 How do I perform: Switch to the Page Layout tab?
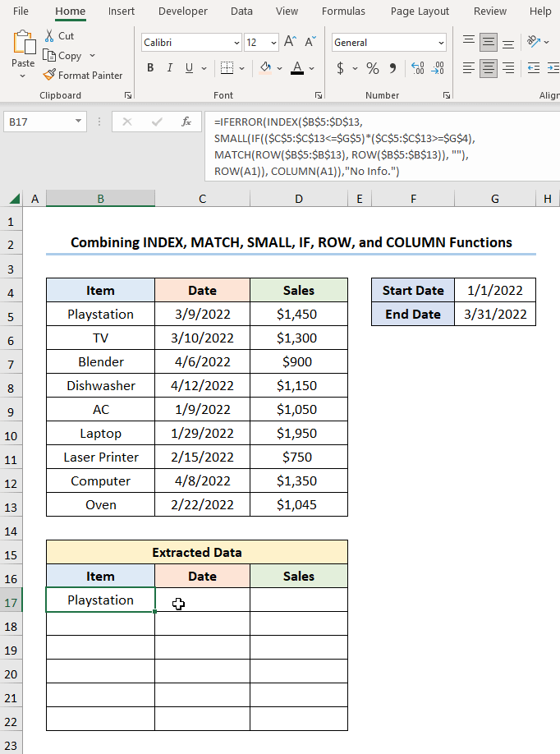tap(420, 11)
